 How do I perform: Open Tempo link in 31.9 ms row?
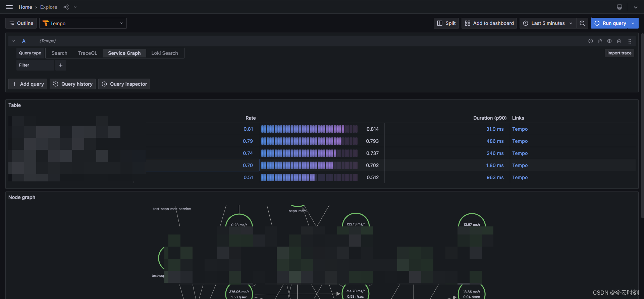520,129
